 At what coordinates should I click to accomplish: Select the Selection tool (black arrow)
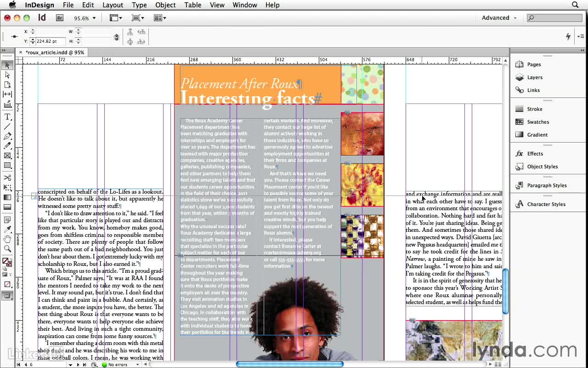tap(7, 65)
